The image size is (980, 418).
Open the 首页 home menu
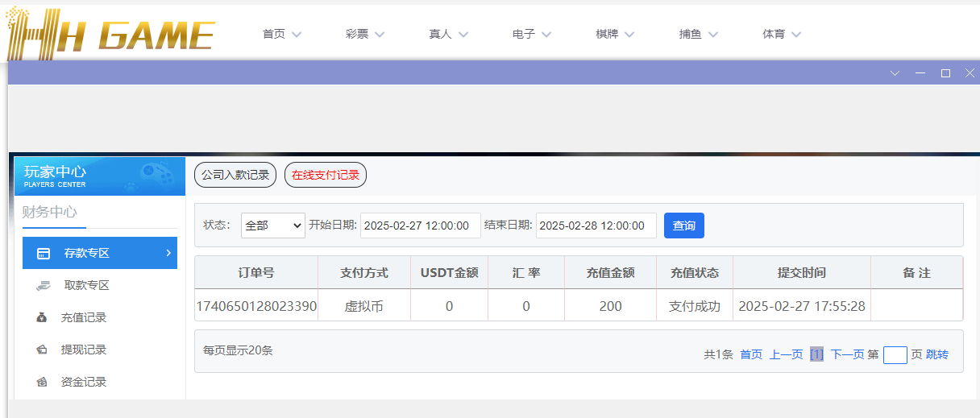281,35
